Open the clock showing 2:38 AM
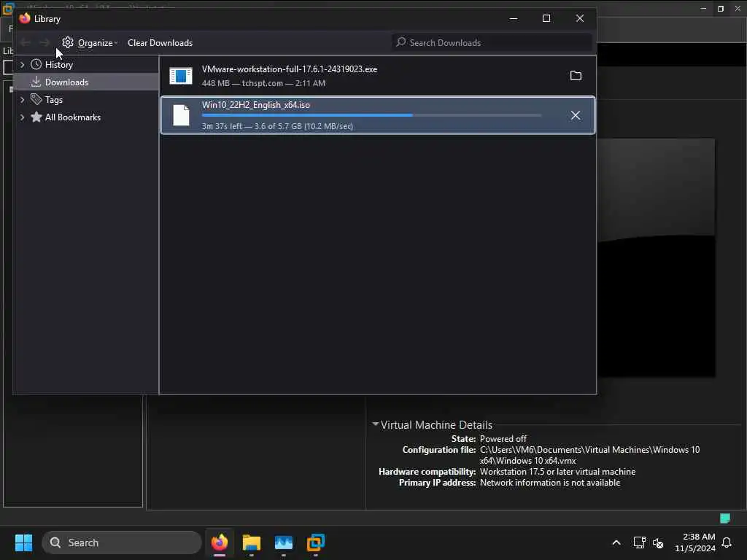The height and width of the screenshot is (560, 747). pyautogui.click(x=695, y=542)
